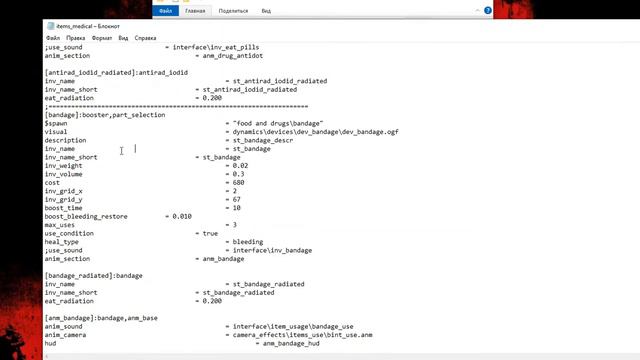Click the max_uses value 3
This screenshot has height=360, width=640.
point(235,225)
